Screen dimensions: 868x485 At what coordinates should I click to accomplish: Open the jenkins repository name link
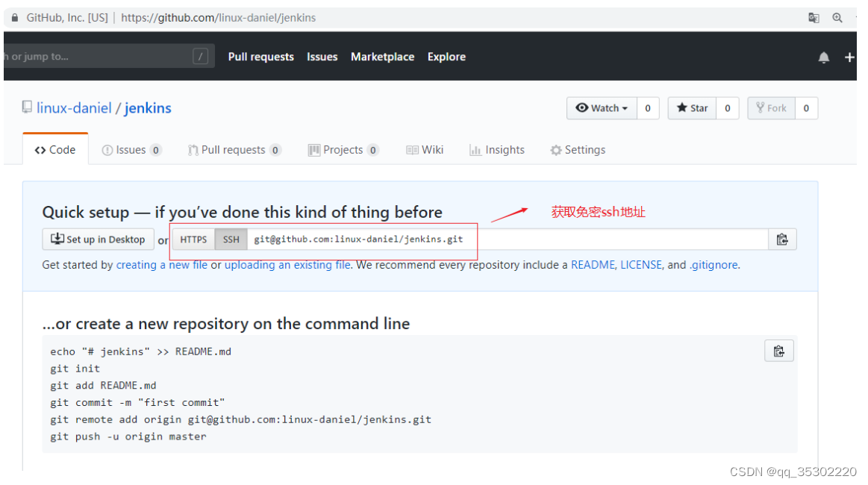point(147,108)
